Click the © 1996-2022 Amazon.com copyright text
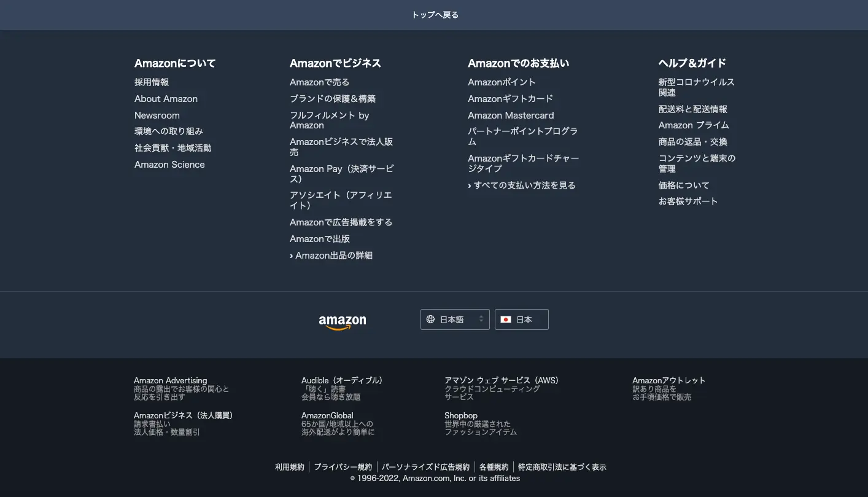The width and height of the screenshot is (868, 497). tap(435, 479)
